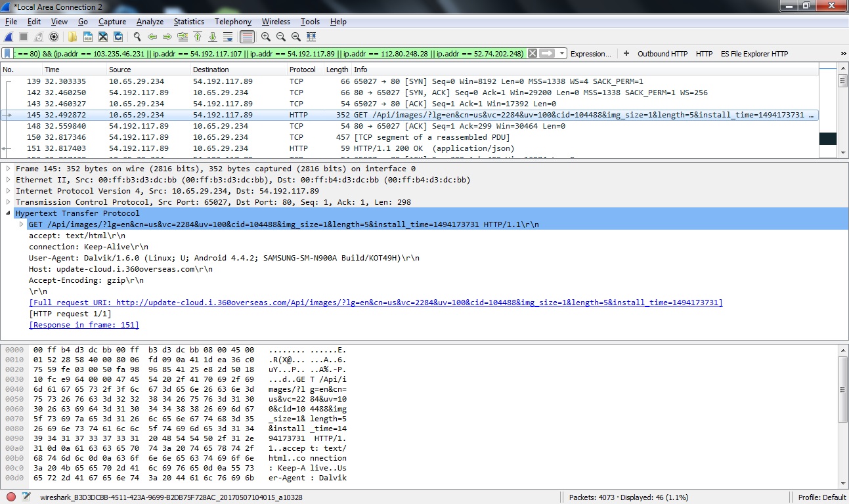Zoom in on packet text
This screenshot has height=504, width=849.
click(x=266, y=37)
